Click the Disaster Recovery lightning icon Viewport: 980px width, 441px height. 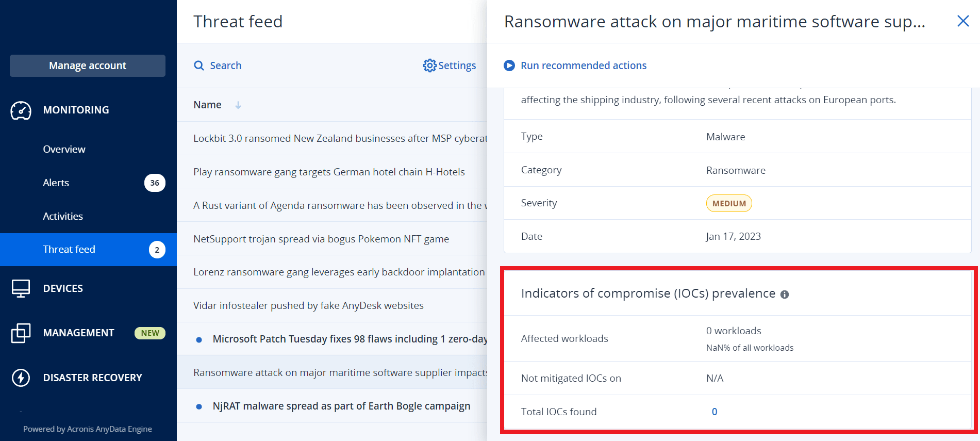pos(21,378)
